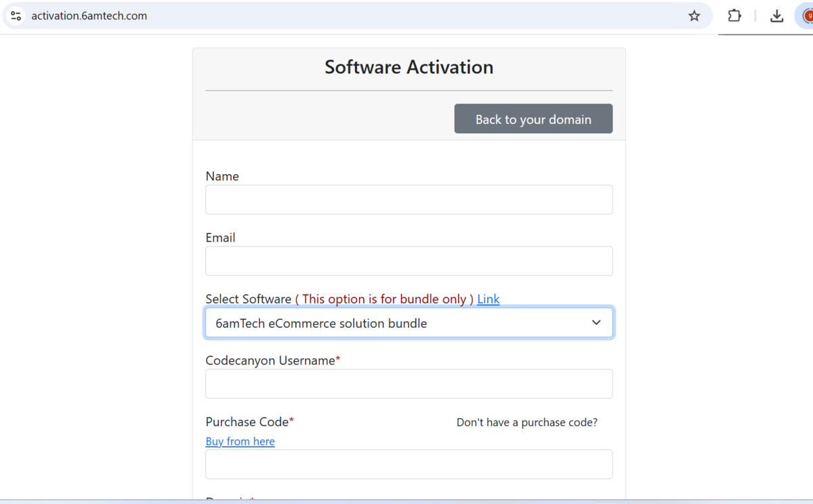Open the blue Link beside bundle note
Image resolution: width=813 pixels, height=504 pixels.
coord(488,299)
